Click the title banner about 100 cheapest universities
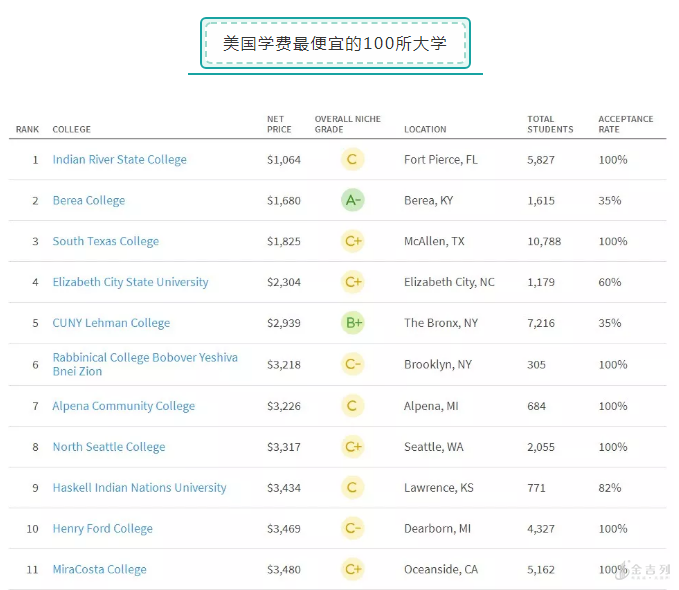Image resolution: width=679 pixels, height=590 pixels. [335, 43]
